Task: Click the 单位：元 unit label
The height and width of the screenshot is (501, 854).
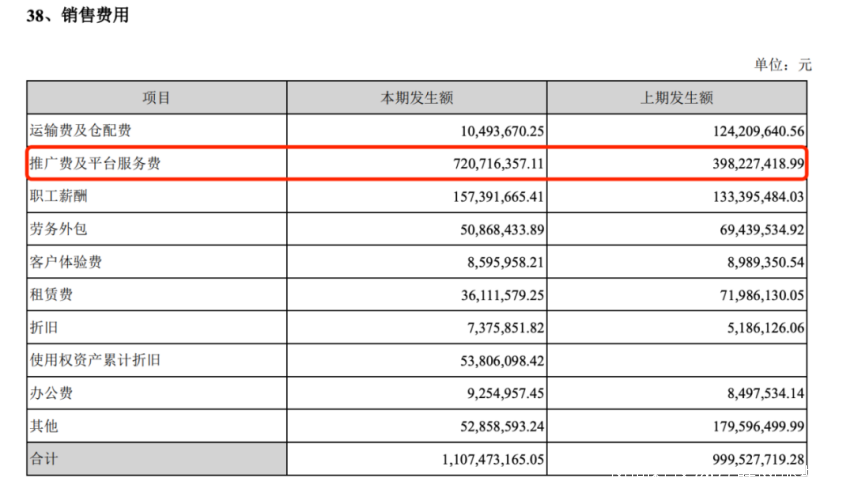Action: pos(783,65)
